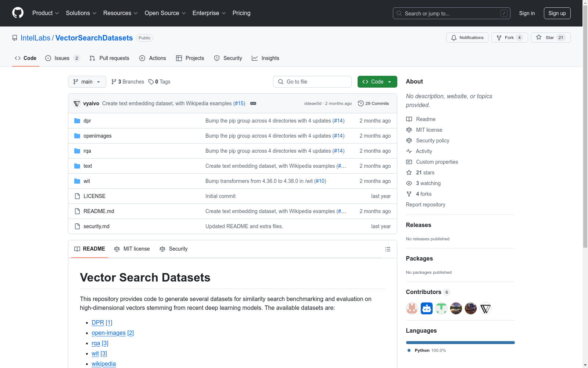This screenshot has height=368, width=588.
Task: Click the Sign in link
Action: point(527,13)
